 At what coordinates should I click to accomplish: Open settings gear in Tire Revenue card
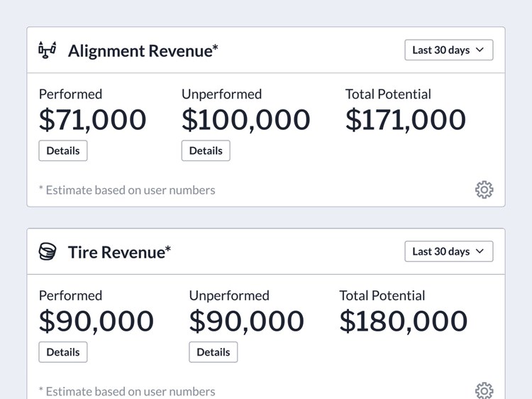point(484,390)
